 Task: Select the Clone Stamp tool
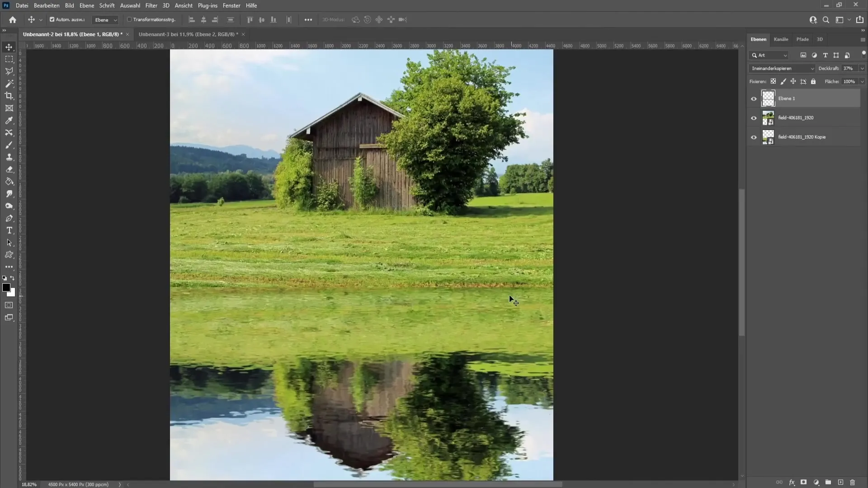point(9,157)
